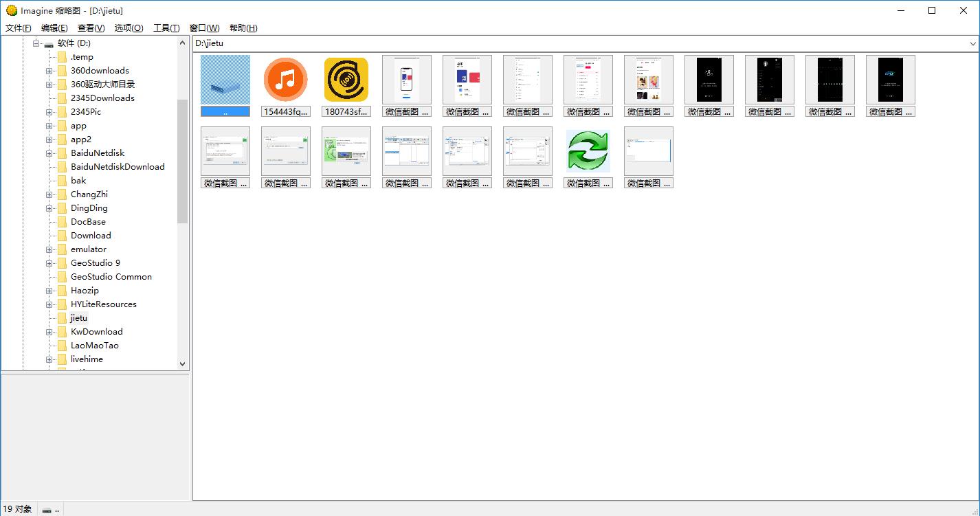Open the 窗口(W) menu

click(204, 28)
